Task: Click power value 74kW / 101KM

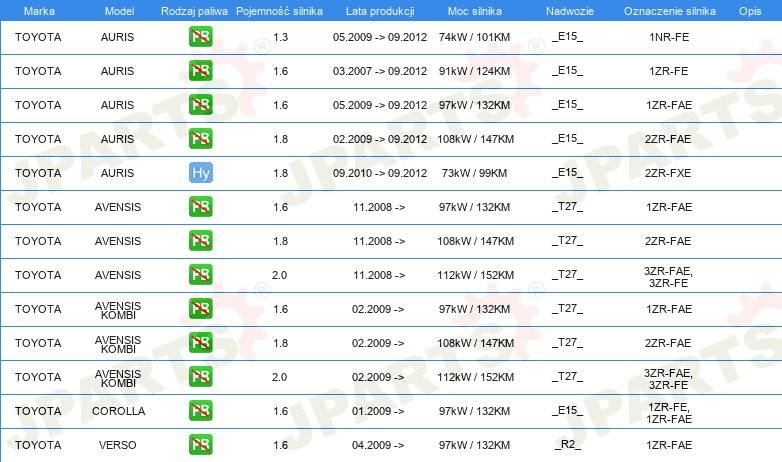Action: pos(474,37)
